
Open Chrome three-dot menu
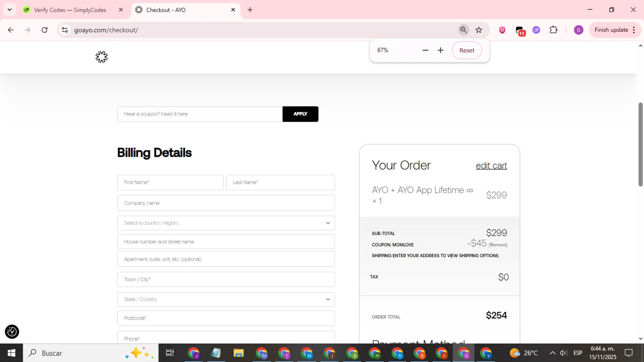click(x=634, y=30)
